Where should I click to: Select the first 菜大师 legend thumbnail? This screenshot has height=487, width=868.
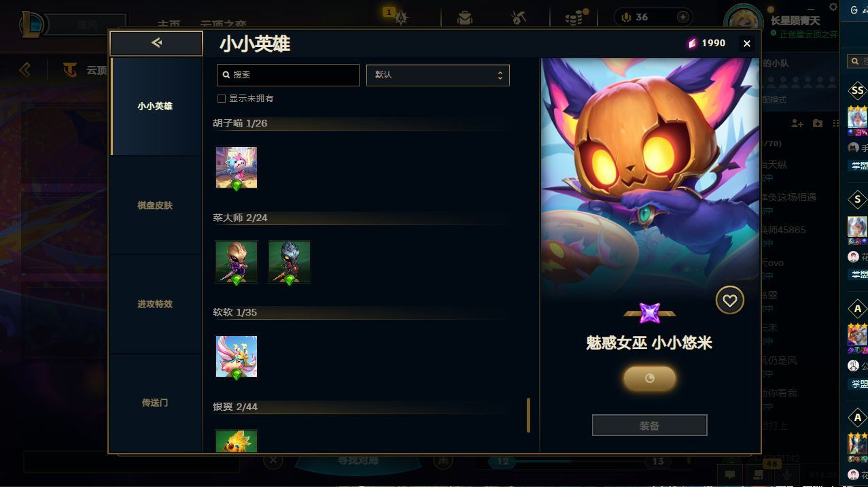pos(237,262)
